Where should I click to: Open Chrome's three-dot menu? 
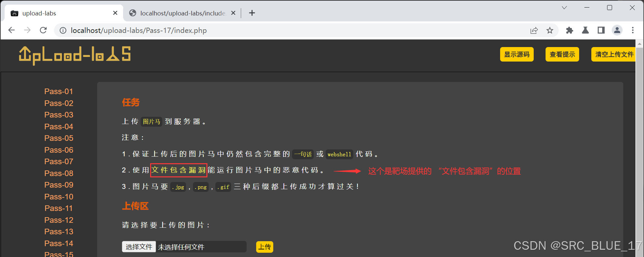(633, 31)
